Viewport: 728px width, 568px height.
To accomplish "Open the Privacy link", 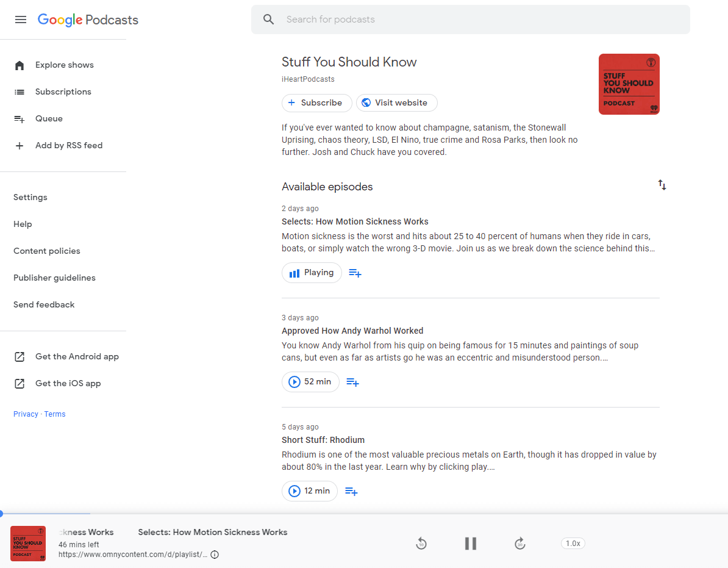I will [26, 414].
